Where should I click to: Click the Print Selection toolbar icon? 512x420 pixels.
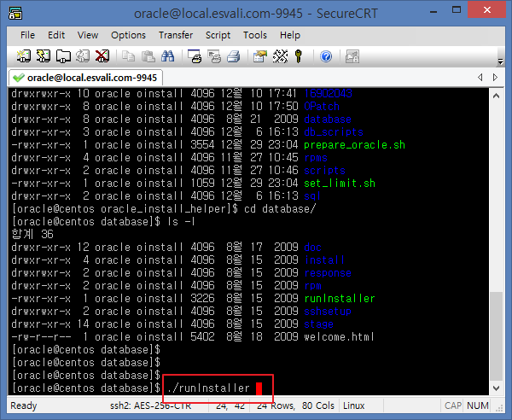coord(214,56)
